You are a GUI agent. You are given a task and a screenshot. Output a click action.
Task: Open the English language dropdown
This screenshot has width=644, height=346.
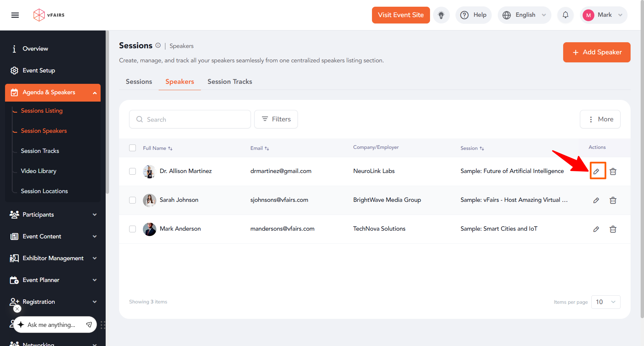(x=525, y=15)
